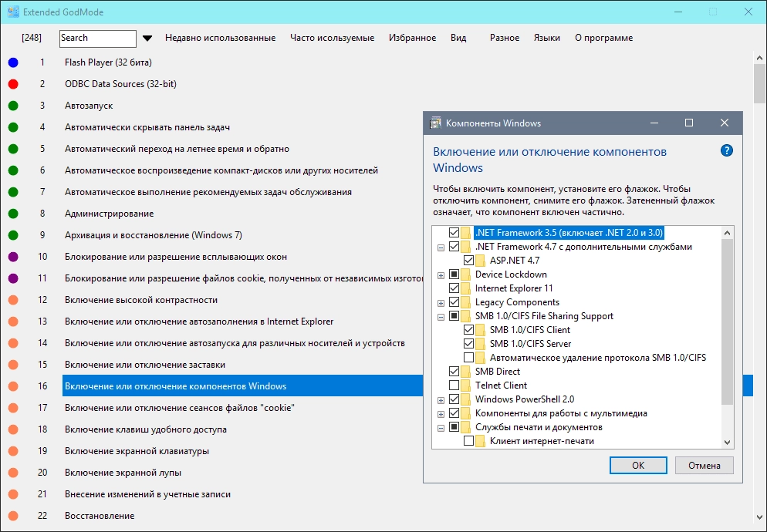Click the orange dot beside Восстановление
767x532 pixels.
pos(13,516)
